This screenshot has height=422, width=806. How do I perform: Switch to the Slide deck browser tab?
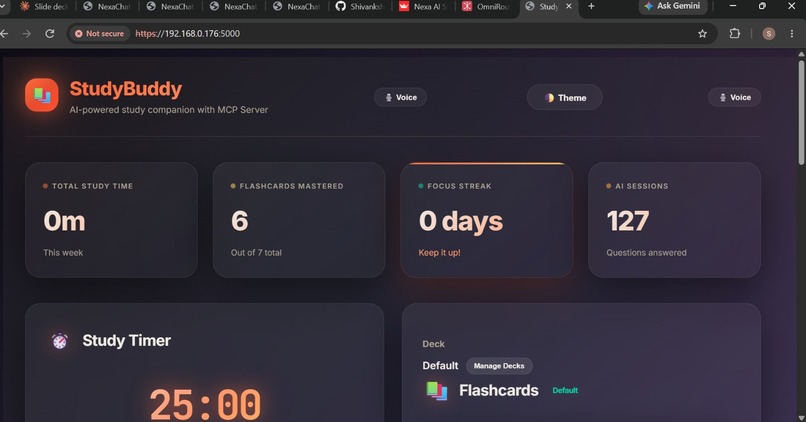click(43, 7)
